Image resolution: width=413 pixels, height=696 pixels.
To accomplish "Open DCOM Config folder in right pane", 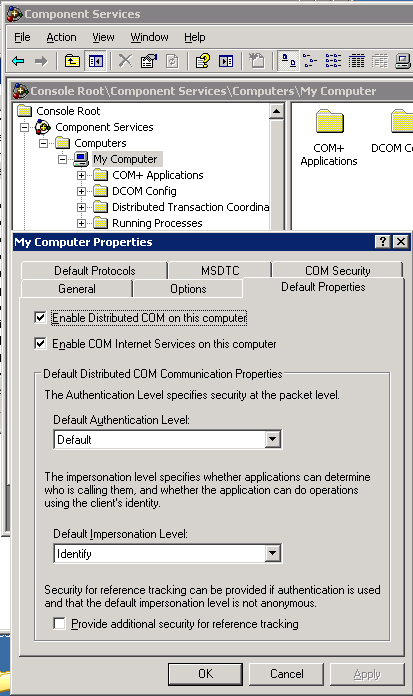I will [394, 132].
